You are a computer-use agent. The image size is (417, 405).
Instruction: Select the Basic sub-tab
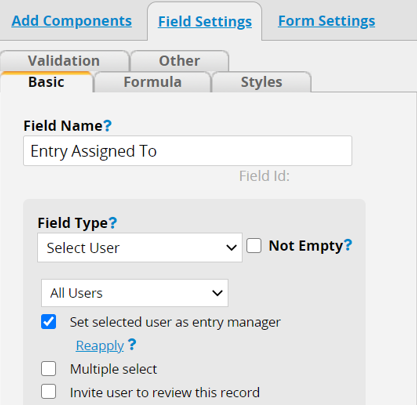tap(46, 82)
